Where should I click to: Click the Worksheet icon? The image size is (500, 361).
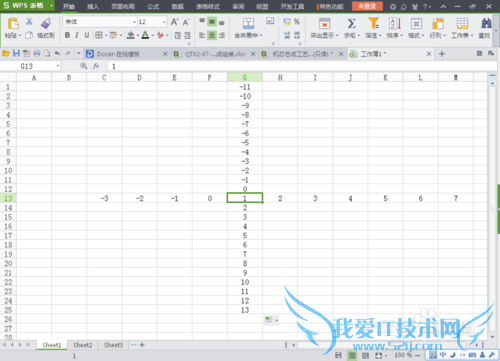[462, 24]
